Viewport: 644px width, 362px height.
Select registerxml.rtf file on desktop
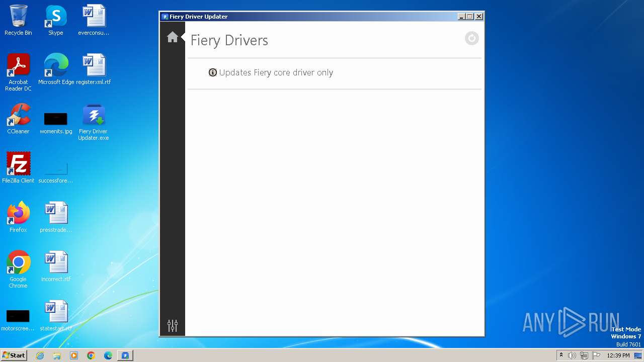pos(94,69)
